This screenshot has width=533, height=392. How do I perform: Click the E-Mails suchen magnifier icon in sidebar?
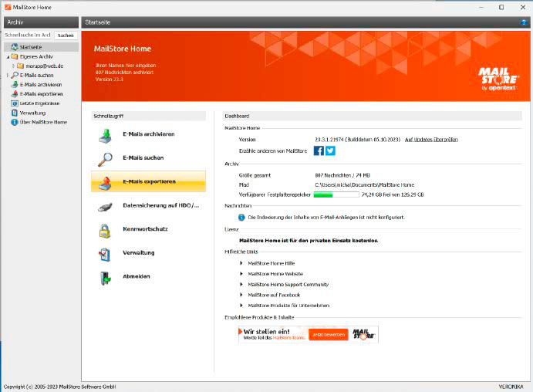click(15, 75)
